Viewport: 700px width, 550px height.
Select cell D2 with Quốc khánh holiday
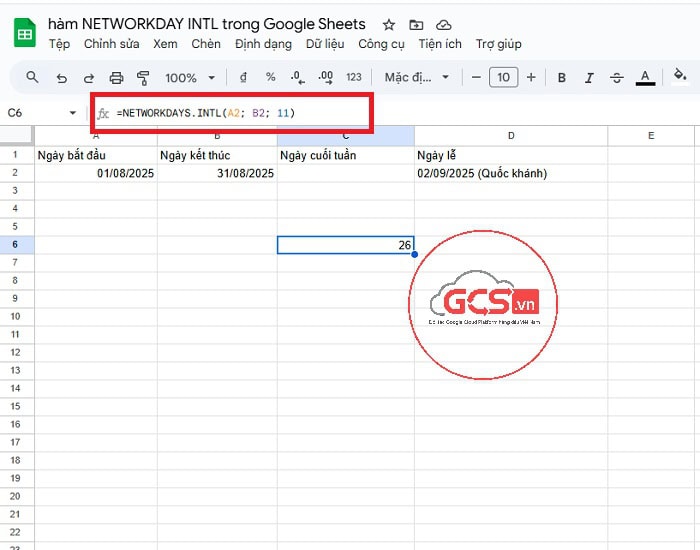tap(510, 173)
